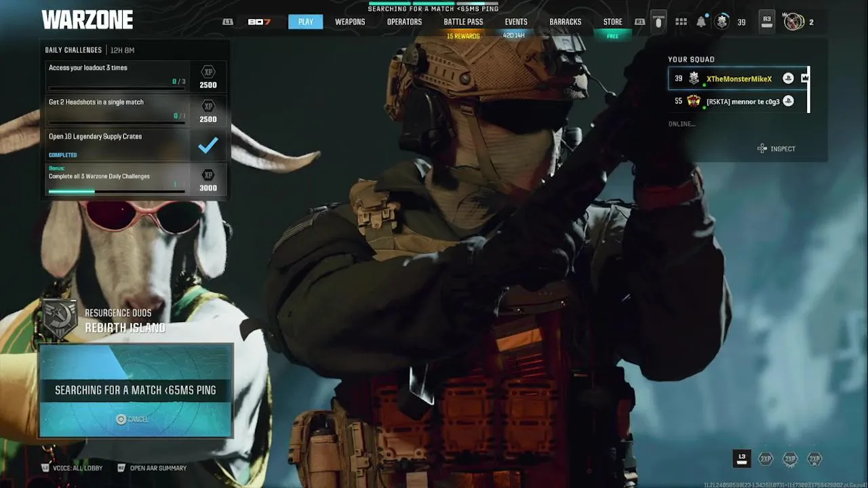Open the grid menu icon
The width and height of the screenshot is (868, 488).
point(681,22)
